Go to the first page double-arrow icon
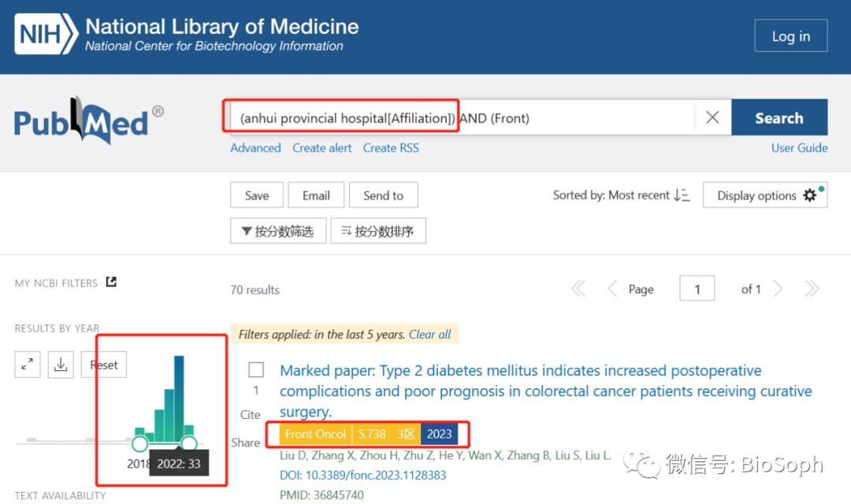The image size is (851, 504). tap(578, 289)
